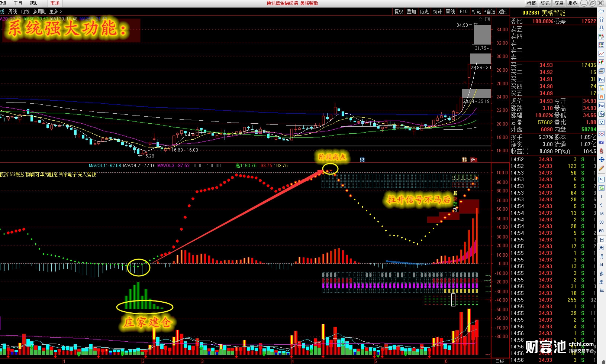Open the 帮助 menu
The width and height of the screenshot is (606, 364).
click(34, 3)
